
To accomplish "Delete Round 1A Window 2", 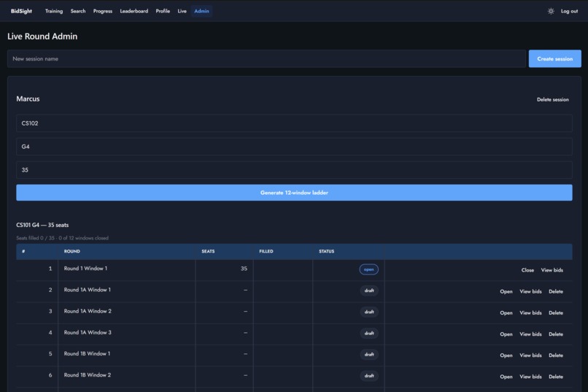I will tap(556, 313).
